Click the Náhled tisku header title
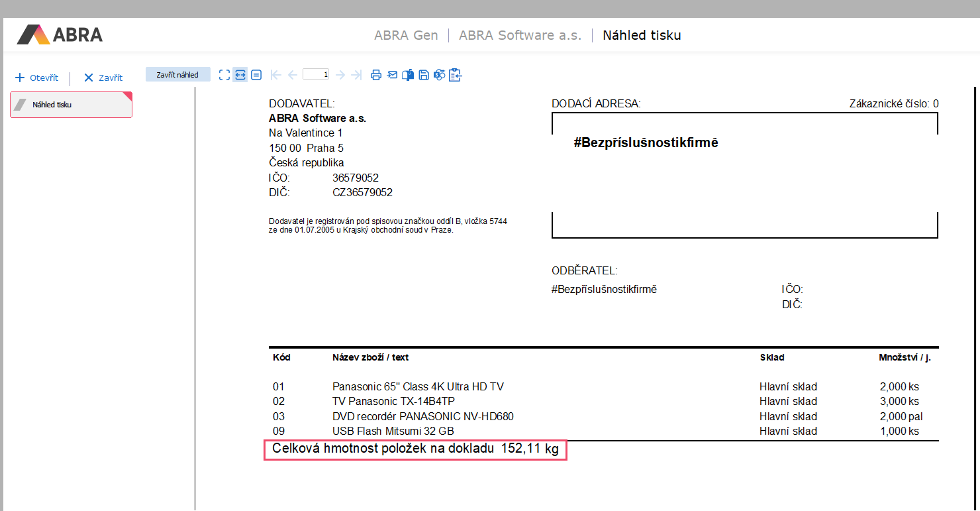980x511 pixels. pos(642,35)
